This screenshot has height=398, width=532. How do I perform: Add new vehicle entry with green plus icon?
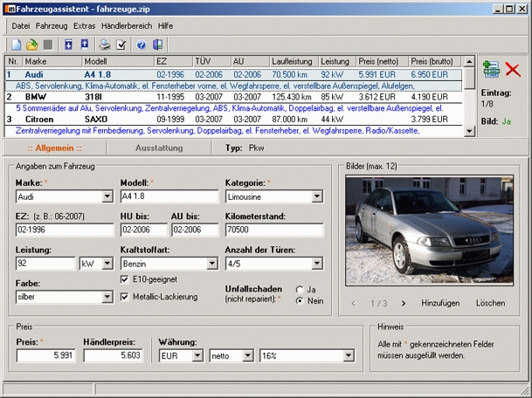point(491,71)
